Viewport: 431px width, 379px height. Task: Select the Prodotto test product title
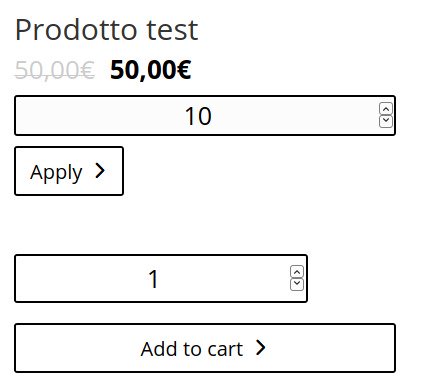tap(107, 30)
